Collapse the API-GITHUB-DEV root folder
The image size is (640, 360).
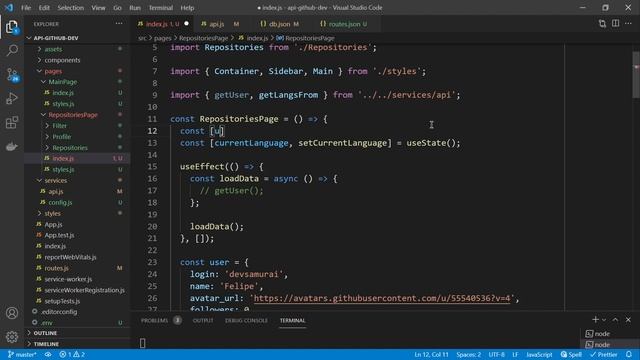coord(56,38)
